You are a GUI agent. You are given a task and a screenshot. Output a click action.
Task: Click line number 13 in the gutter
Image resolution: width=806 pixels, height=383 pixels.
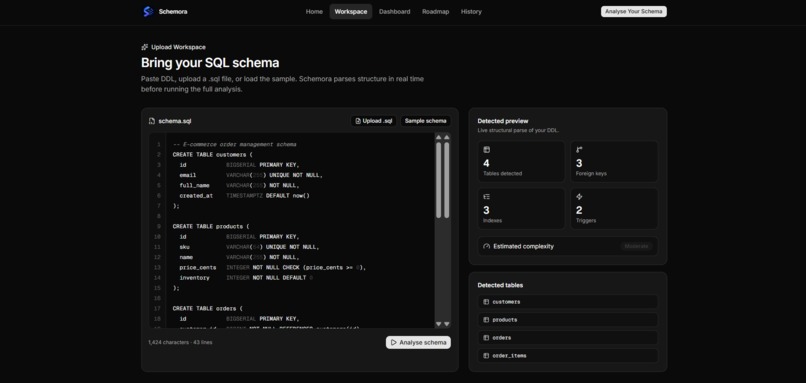pyautogui.click(x=157, y=268)
